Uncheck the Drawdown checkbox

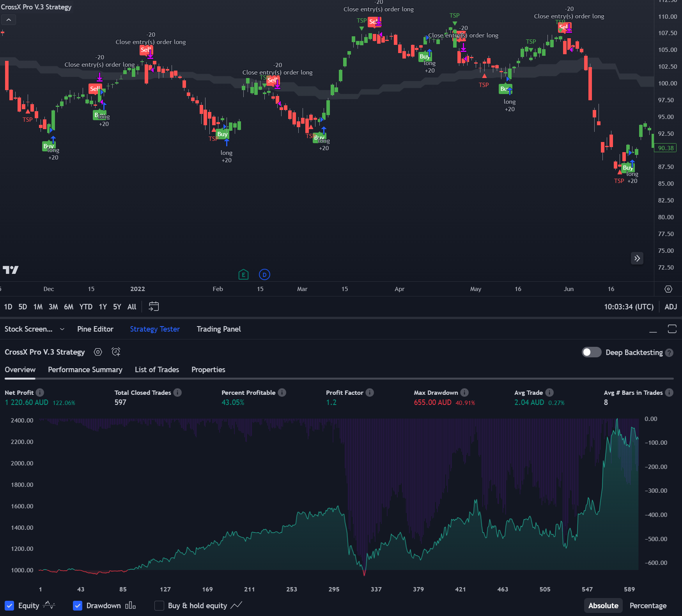(78, 605)
